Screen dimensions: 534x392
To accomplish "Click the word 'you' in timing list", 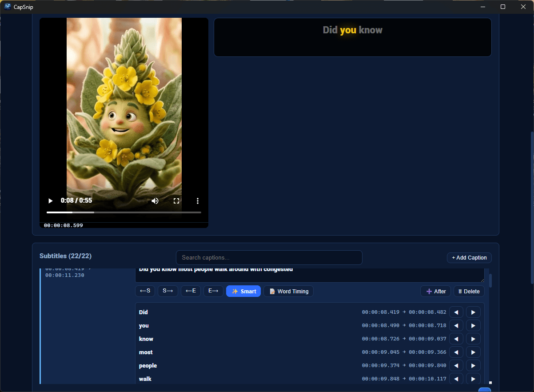I will coord(143,326).
